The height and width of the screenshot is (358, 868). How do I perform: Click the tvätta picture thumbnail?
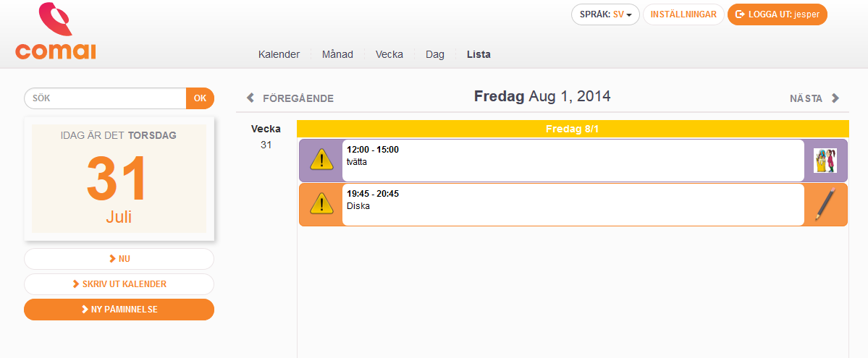[x=825, y=160]
